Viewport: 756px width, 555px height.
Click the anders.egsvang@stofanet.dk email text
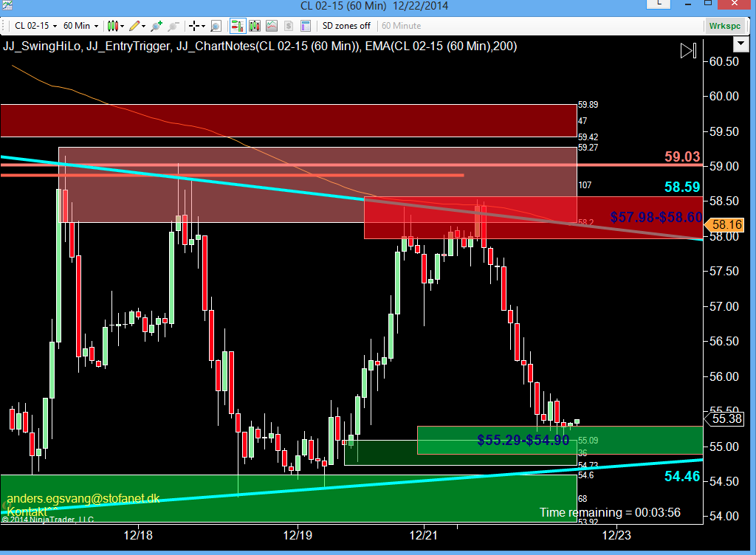83,499
